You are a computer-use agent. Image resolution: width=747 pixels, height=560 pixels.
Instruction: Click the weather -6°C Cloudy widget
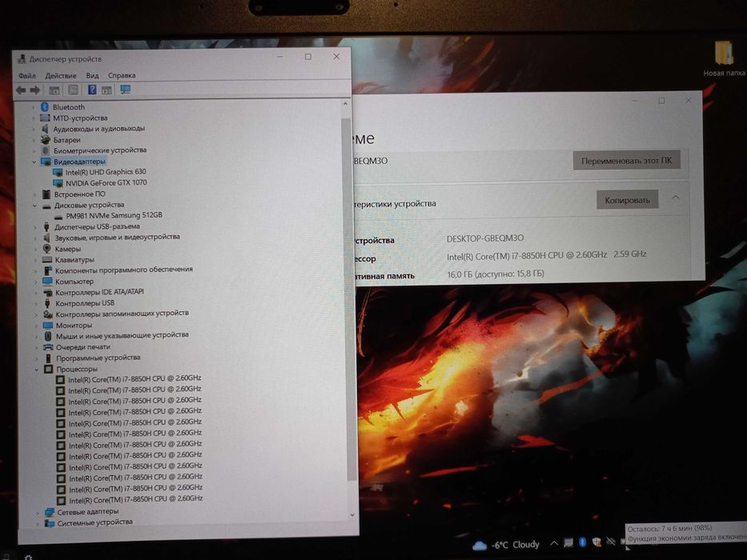point(506,544)
